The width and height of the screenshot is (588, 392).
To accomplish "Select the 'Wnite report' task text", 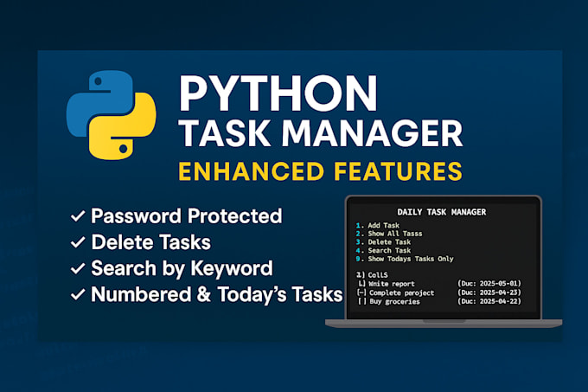I will pos(392,284).
